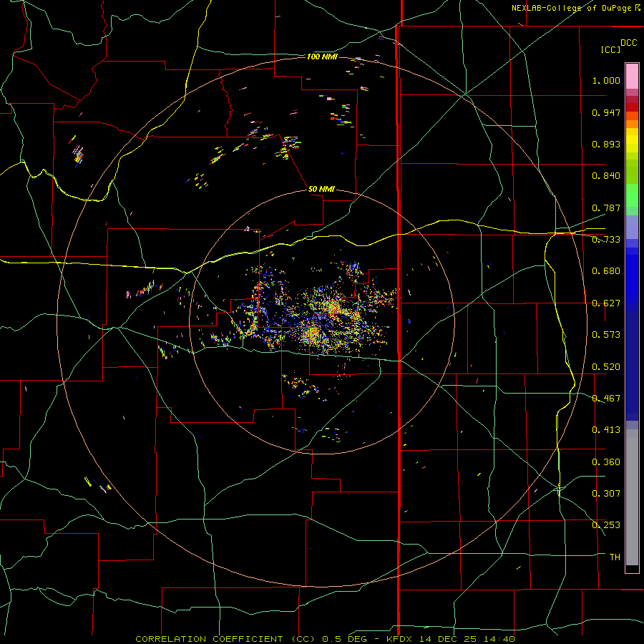This screenshot has height=644, width=644.
Task: Click the 50 NMI range ring label
Action: pos(321,189)
